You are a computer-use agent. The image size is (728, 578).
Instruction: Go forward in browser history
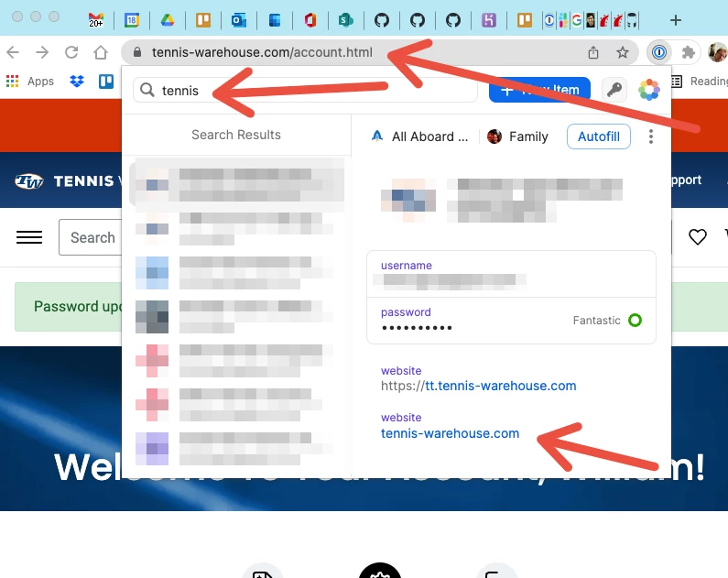(42, 52)
